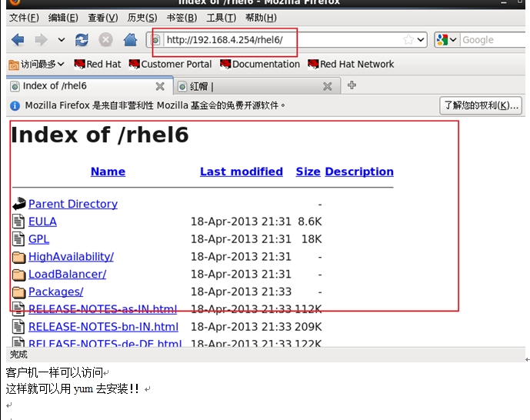The height and width of the screenshot is (420, 530).
Task: Open the Documentation bookmark
Action: (x=260, y=64)
